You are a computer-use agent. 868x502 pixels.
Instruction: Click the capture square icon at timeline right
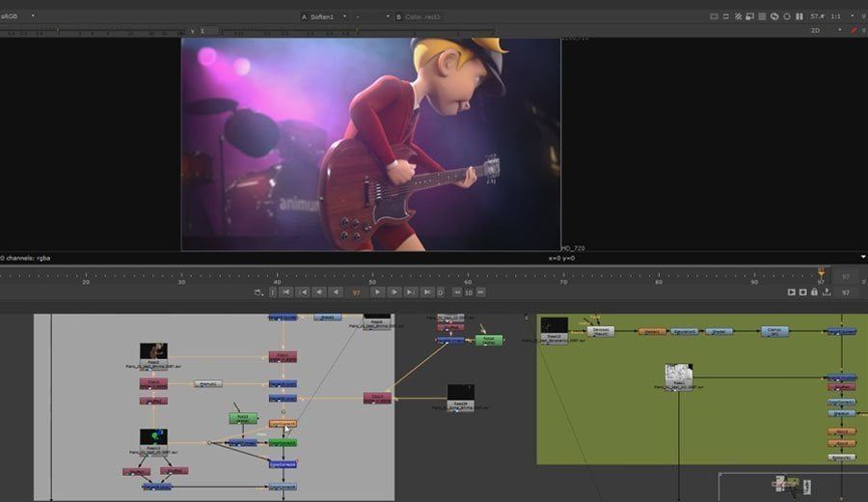tap(802, 292)
